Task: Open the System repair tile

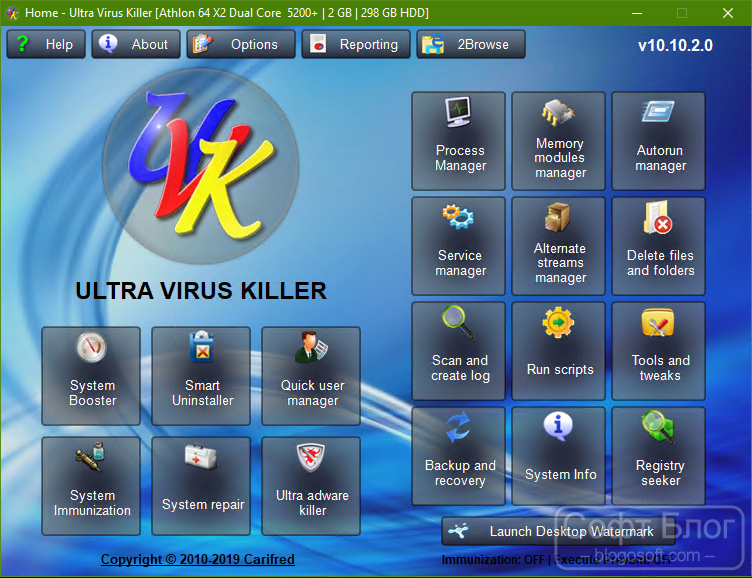Action: [x=201, y=486]
